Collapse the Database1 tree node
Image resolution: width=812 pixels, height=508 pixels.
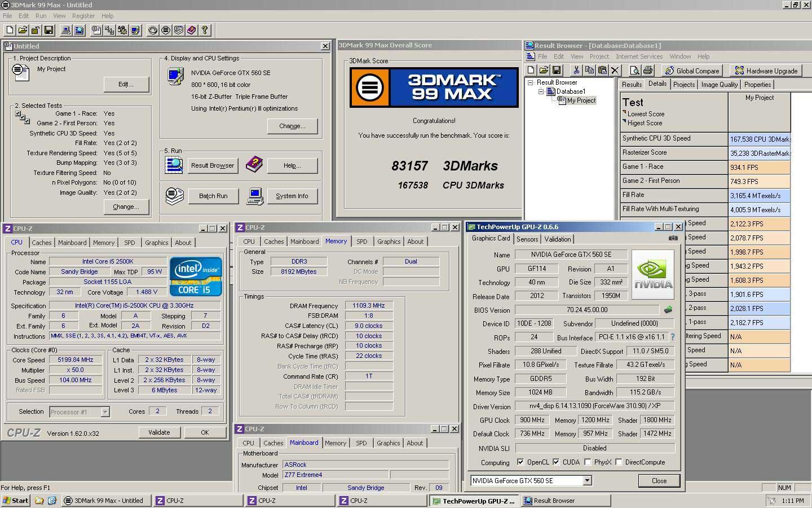coord(541,91)
